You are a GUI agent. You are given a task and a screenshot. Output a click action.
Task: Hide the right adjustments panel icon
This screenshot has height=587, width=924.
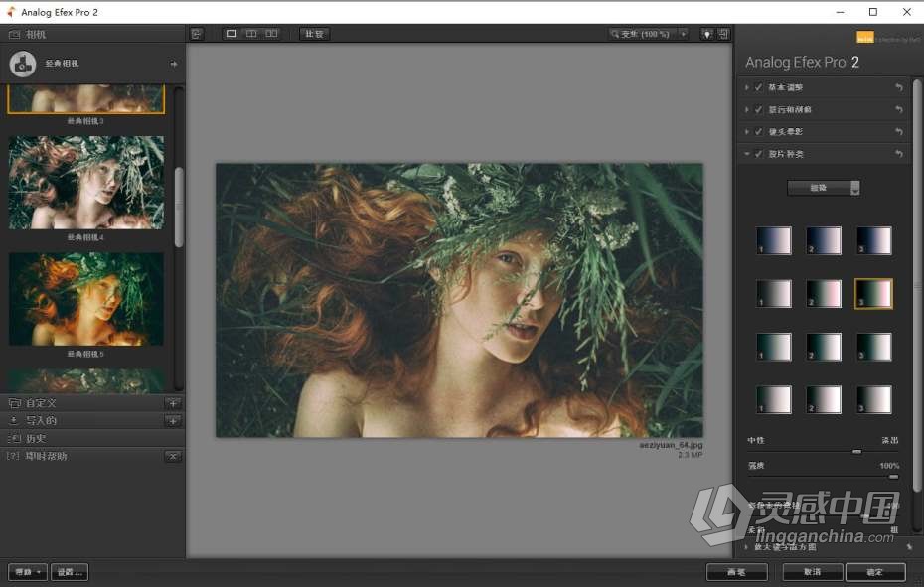723,34
